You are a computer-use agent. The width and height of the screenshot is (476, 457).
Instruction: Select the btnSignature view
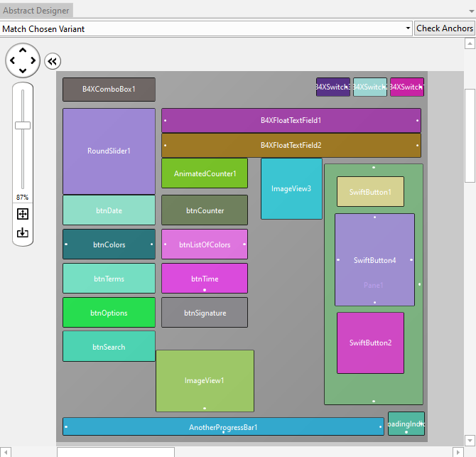pyautogui.click(x=205, y=313)
